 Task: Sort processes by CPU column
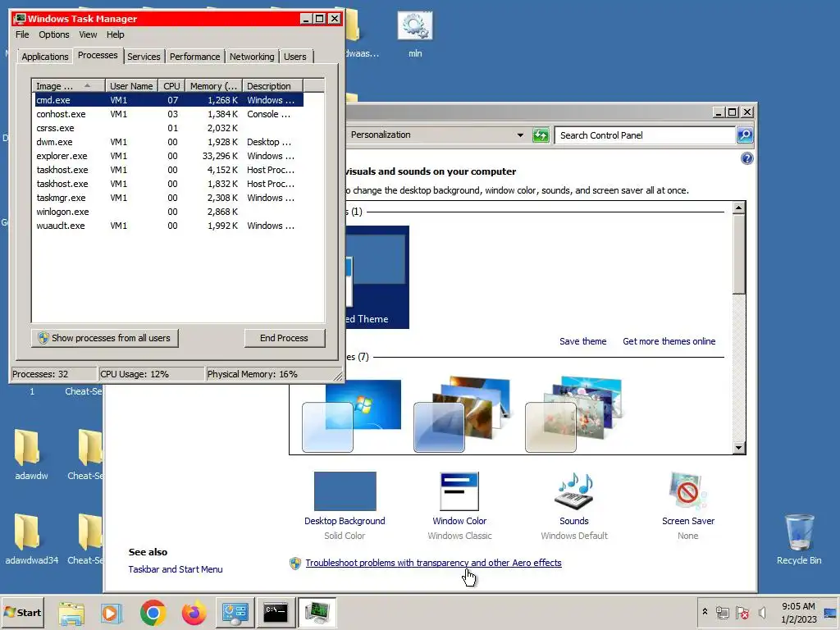(171, 85)
